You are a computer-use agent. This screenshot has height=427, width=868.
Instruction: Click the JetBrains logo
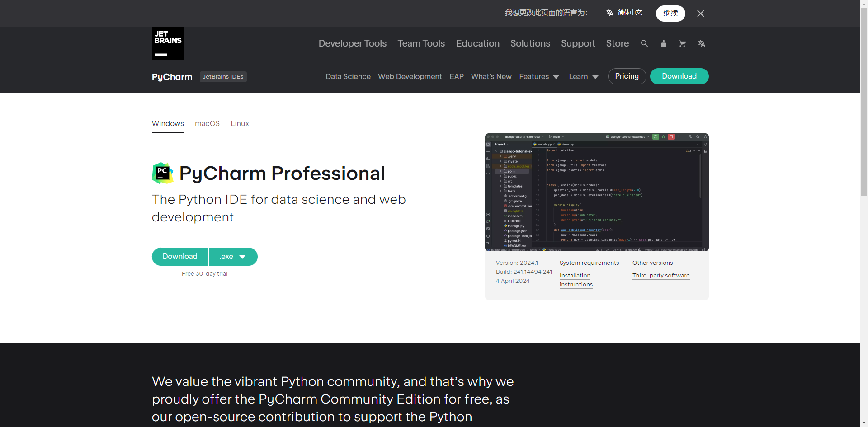point(168,43)
